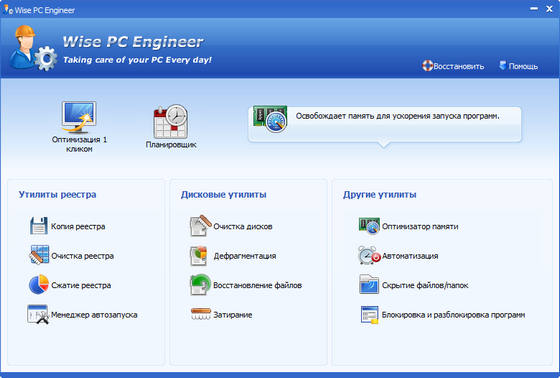This screenshot has width=560, height=378.
Task: Click the Очистка реестра icon
Action: 39,255
